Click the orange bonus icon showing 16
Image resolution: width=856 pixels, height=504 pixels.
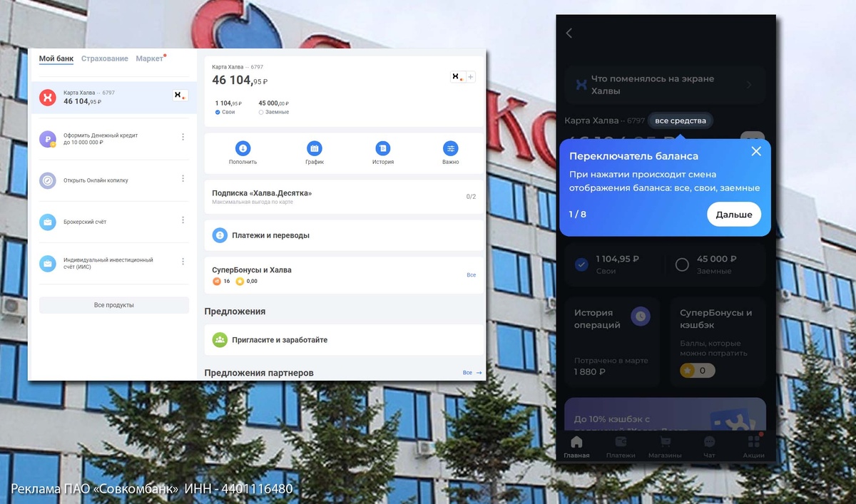pos(217,282)
